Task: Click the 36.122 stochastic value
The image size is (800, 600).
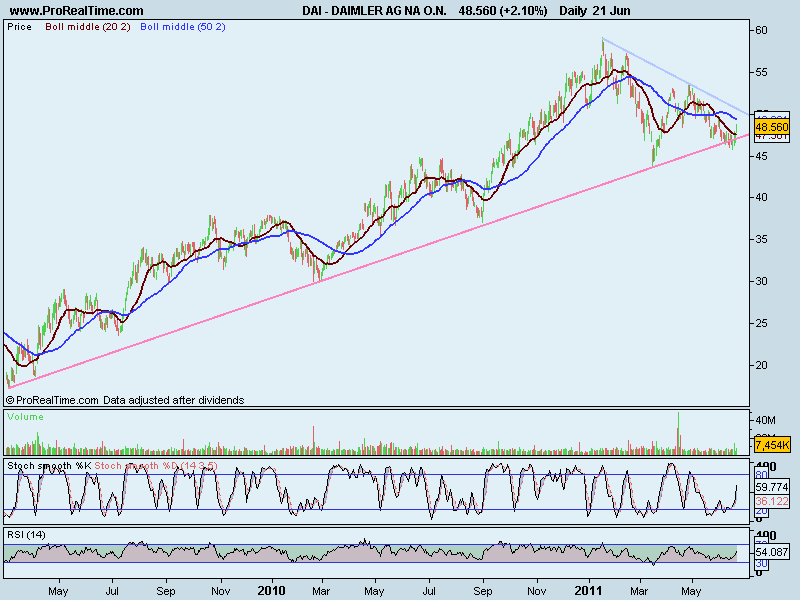Action: pos(772,502)
